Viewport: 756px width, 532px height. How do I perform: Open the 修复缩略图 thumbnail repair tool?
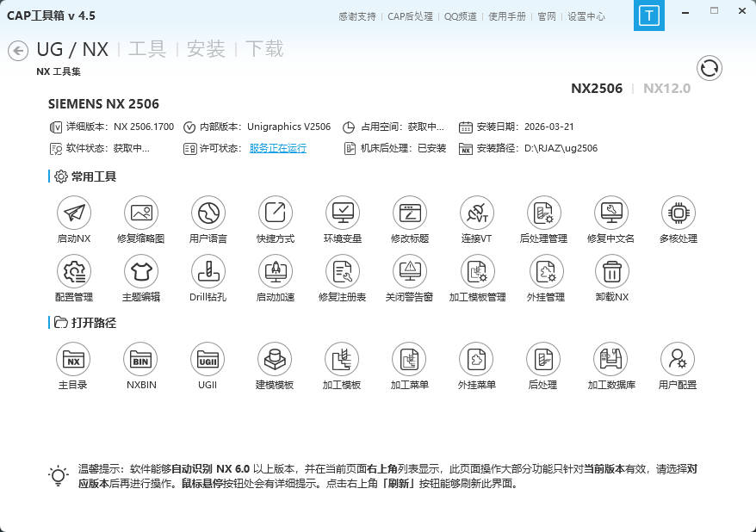(141, 213)
